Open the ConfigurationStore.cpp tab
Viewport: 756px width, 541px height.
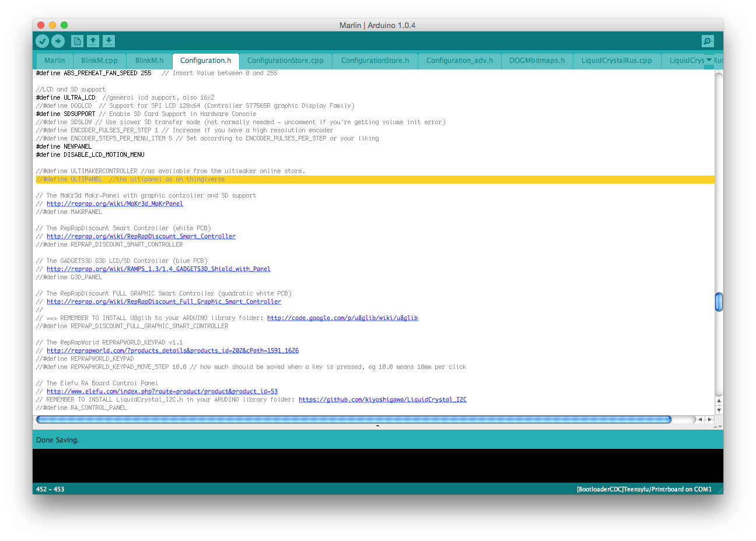point(285,61)
